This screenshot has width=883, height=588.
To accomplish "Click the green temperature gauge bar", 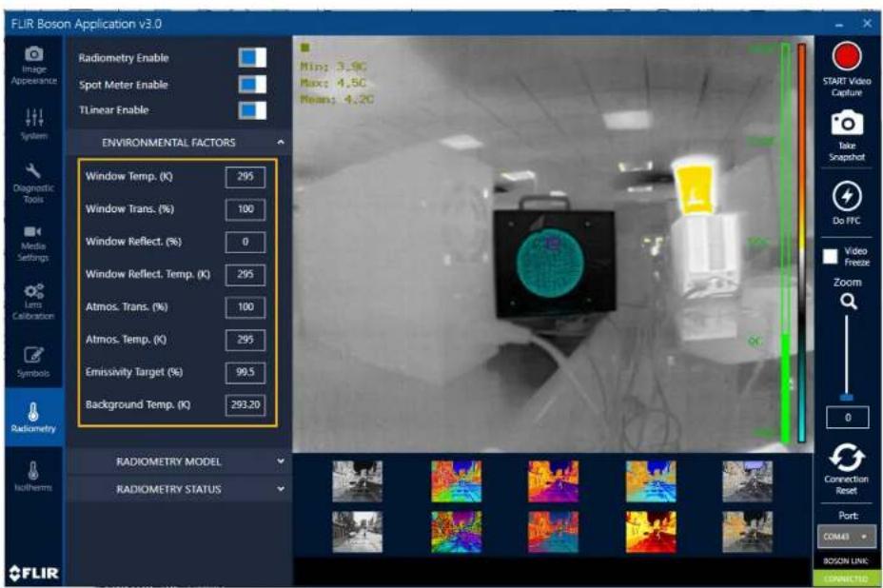I will pyautogui.click(x=785, y=244).
